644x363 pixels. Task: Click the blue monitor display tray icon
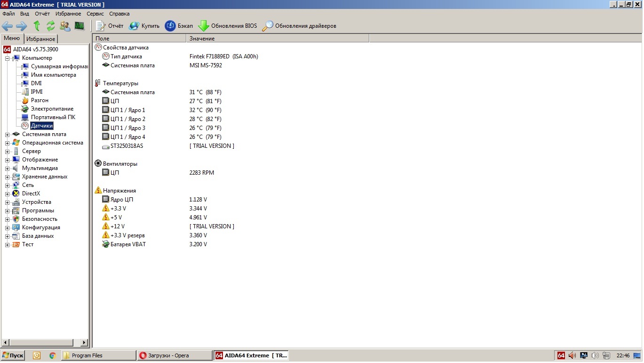tap(584, 355)
